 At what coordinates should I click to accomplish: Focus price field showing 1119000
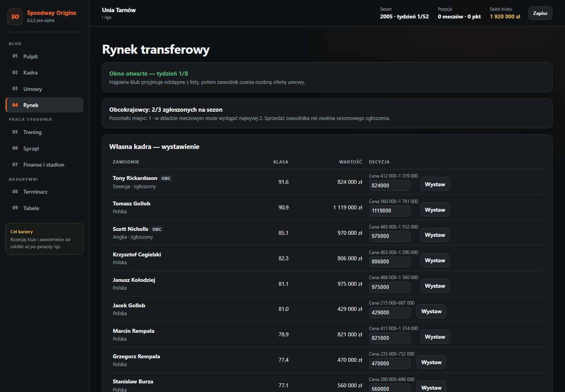(x=390, y=211)
